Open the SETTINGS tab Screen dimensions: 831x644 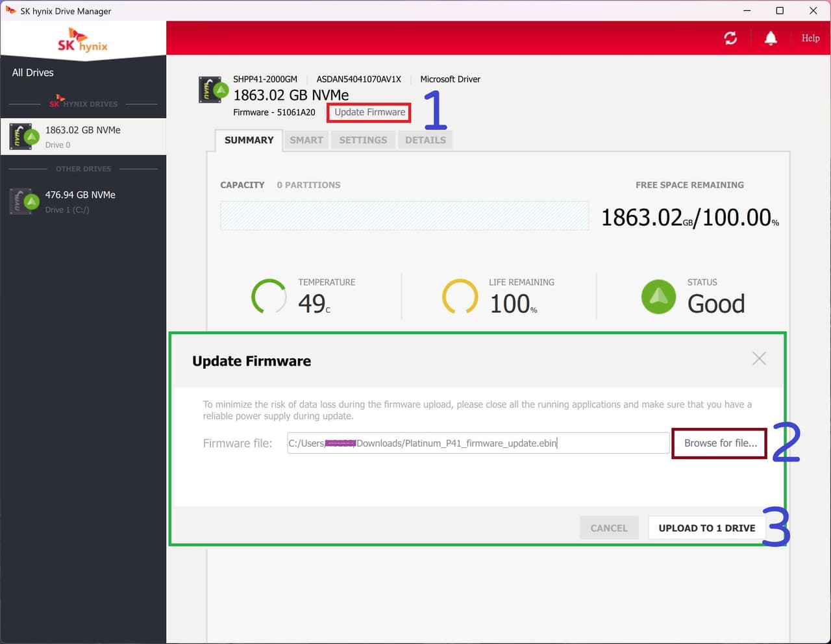pyautogui.click(x=363, y=140)
